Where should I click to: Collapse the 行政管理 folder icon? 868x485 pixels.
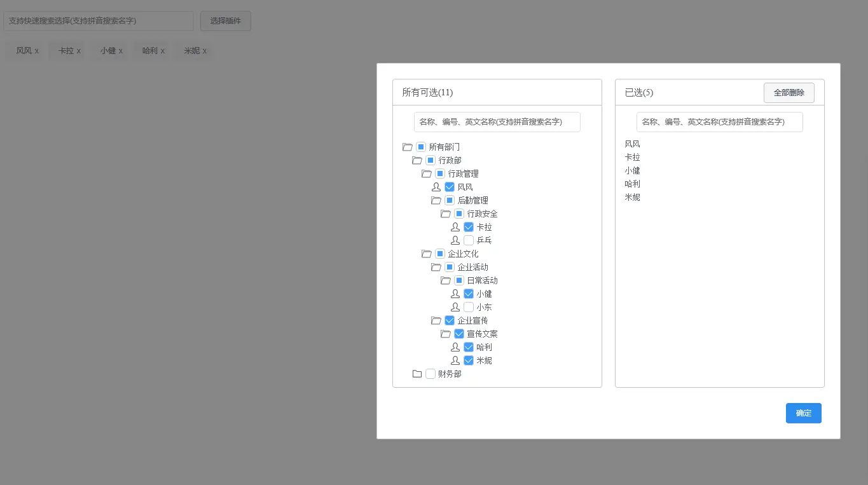tap(427, 174)
